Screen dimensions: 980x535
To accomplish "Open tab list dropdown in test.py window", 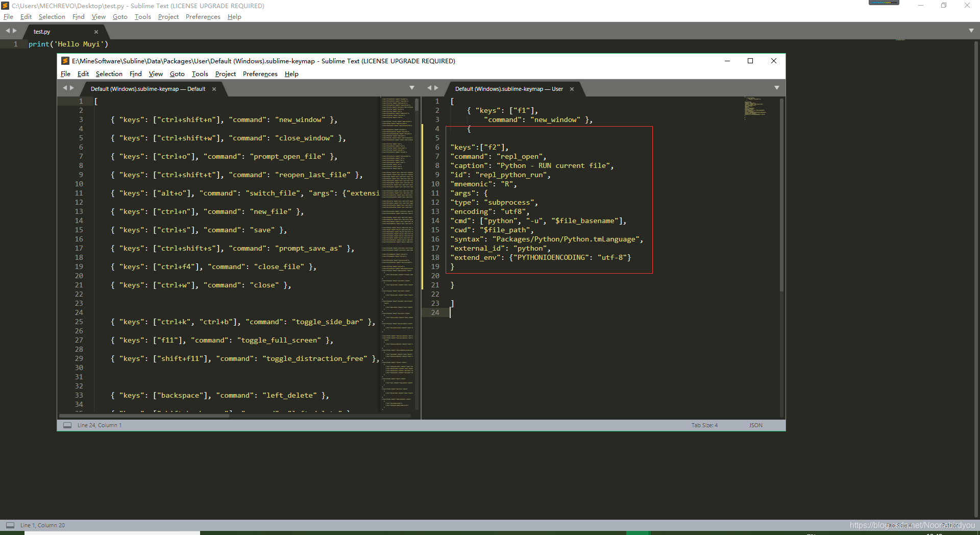I will point(971,31).
